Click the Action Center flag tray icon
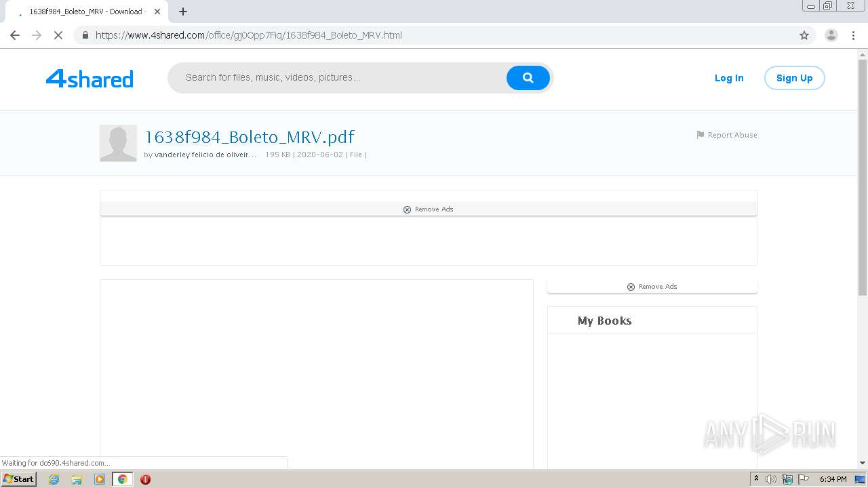 (804, 479)
